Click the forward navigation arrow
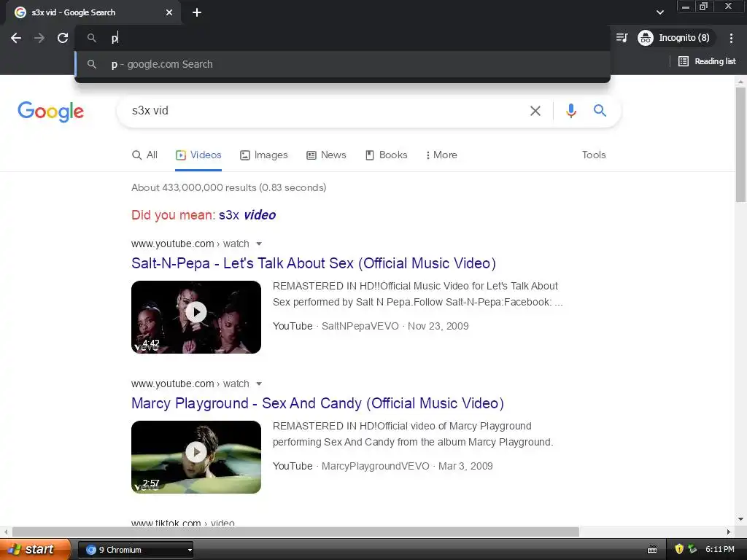The image size is (747, 560). tap(39, 38)
